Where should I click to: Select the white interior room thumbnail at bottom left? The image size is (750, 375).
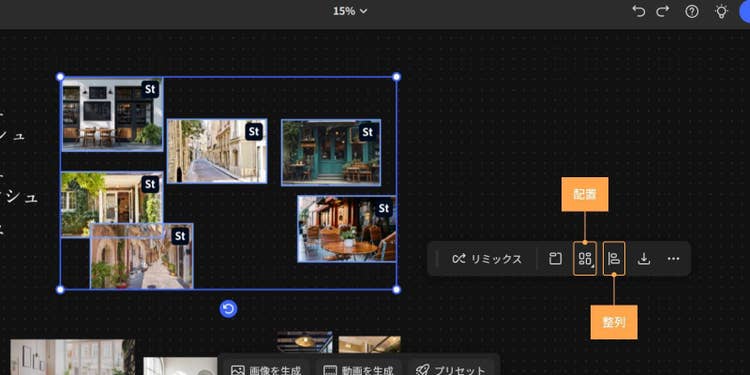pyautogui.click(x=73, y=357)
